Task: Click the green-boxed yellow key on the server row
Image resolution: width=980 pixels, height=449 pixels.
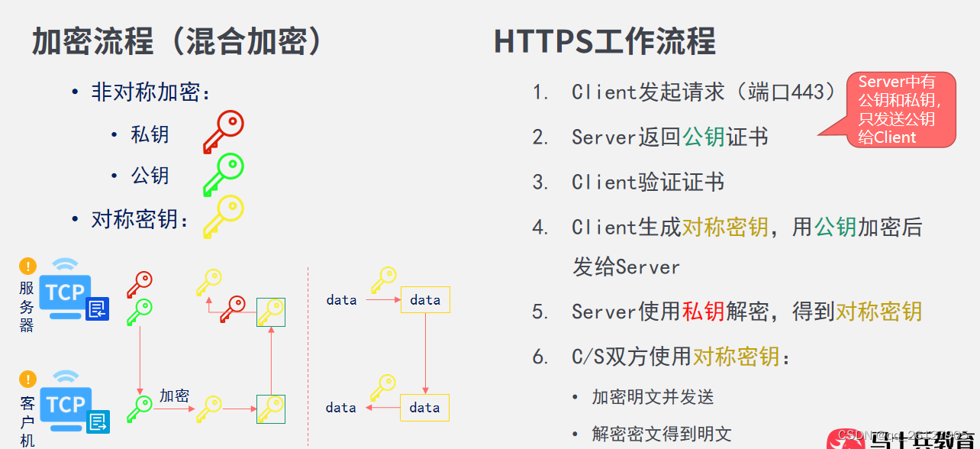Action: point(271,312)
